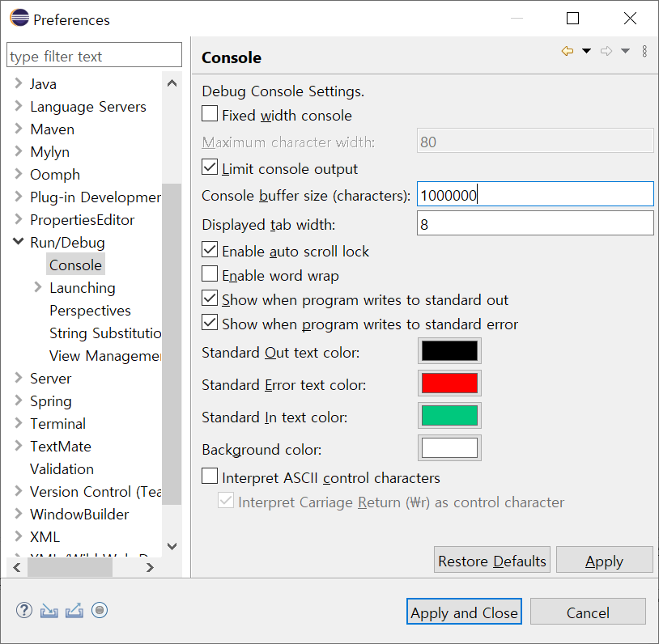Viewport: 659px width, 644px height.
Task: Click tree horizontal scroll left arrow
Action: (x=17, y=567)
